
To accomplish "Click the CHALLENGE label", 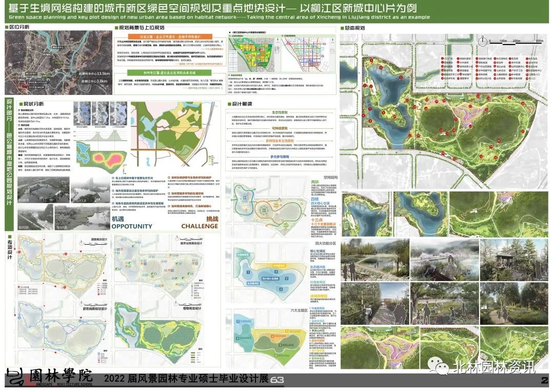I will coord(200,226).
